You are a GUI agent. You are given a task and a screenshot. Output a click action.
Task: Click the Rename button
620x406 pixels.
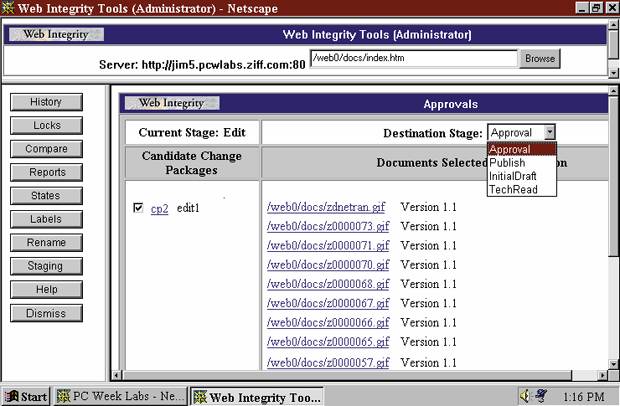click(x=46, y=242)
